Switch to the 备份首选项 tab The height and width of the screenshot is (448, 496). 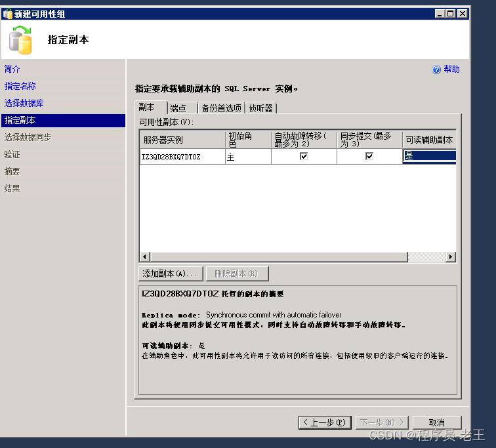click(x=221, y=108)
